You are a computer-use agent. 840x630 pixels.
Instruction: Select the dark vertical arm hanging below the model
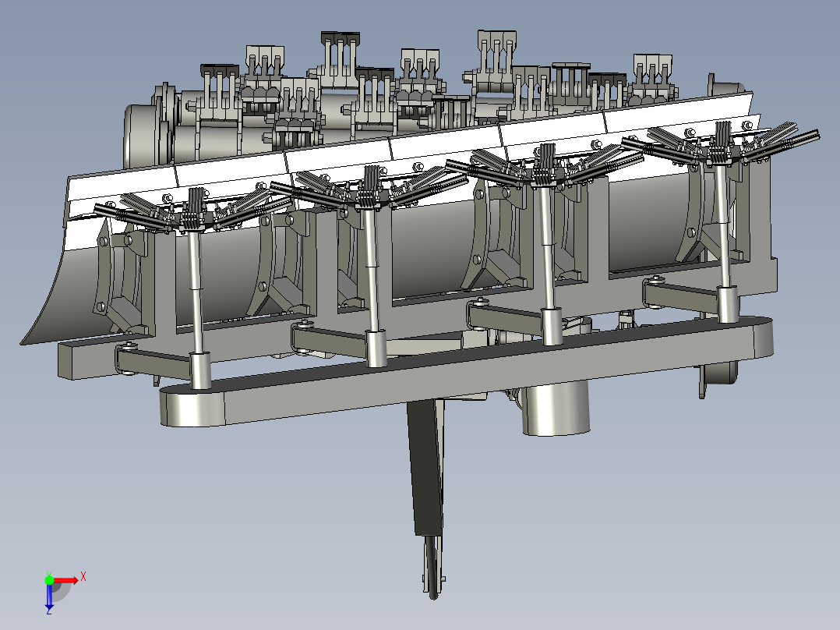point(426,467)
